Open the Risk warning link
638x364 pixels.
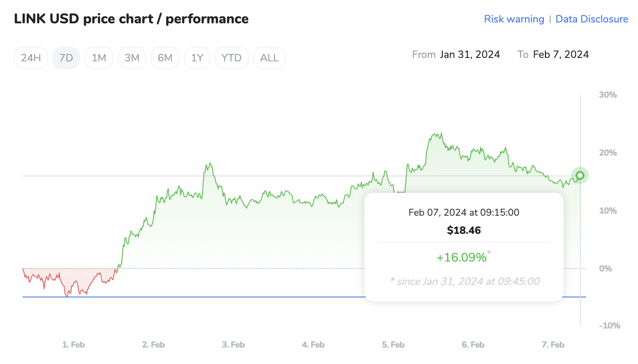click(x=514, y=19)
